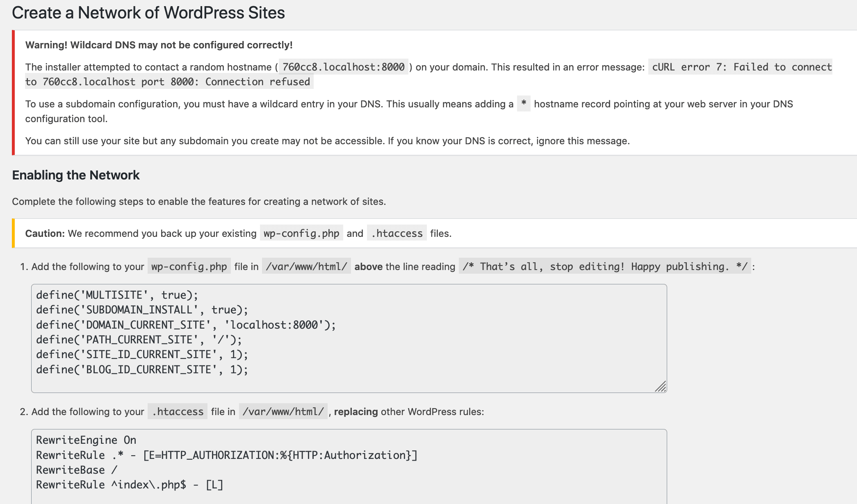Click 'Complete the following steps' paragraph

[199, 202]
